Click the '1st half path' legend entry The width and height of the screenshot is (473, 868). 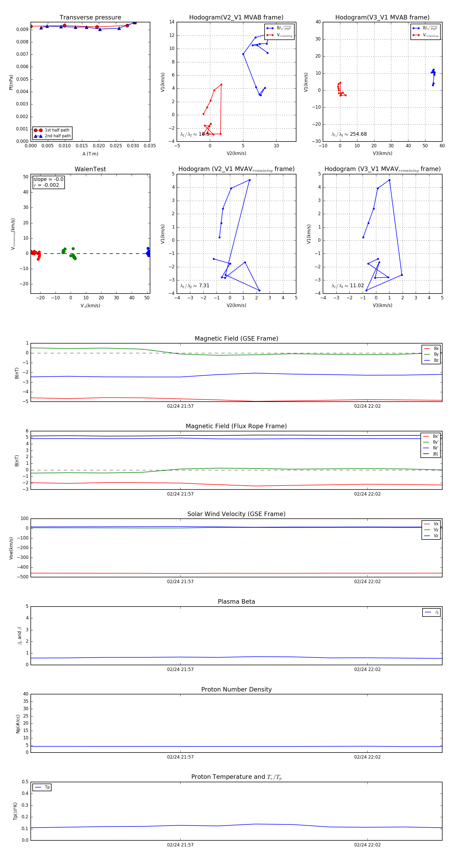coord(52,130)
